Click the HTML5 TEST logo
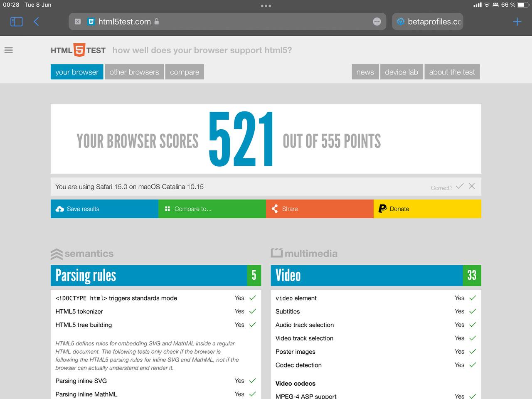Viewport: 532px width, 399px height. tap(78, 50)
